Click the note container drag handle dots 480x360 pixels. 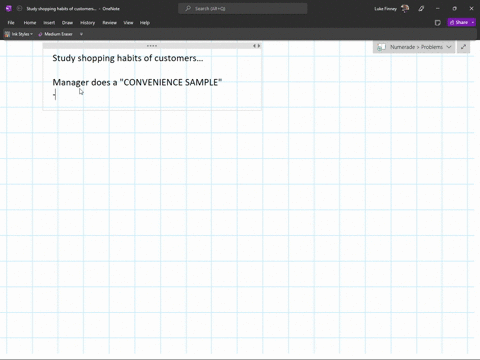(152, 46)
